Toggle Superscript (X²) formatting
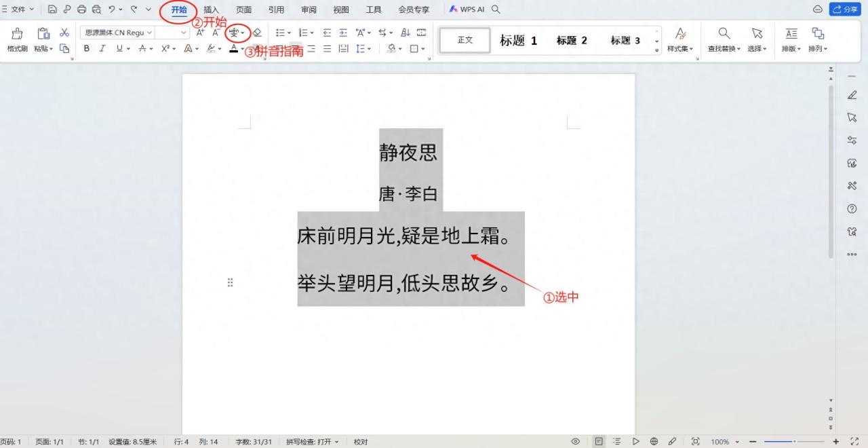Image resolution: width=868 pixels, height=448 pixels. [x=165, y=48]
